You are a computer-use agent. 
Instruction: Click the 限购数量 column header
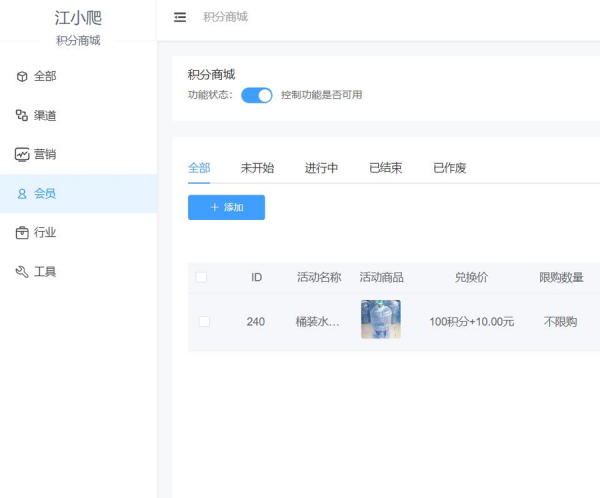tap(561, 277)
